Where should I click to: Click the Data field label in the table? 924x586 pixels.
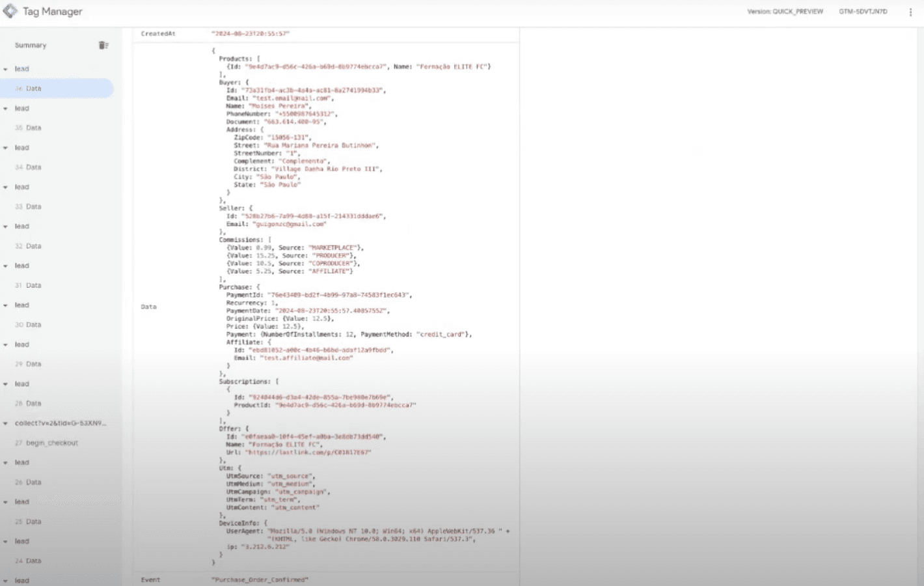click(148, 307)
